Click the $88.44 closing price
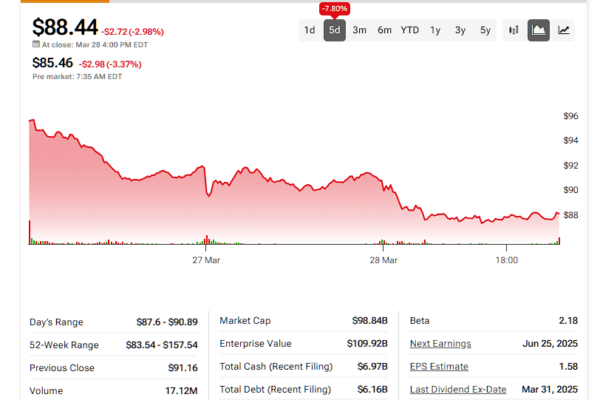This screenshot has width=600, height=400. [x=65, y=28]
